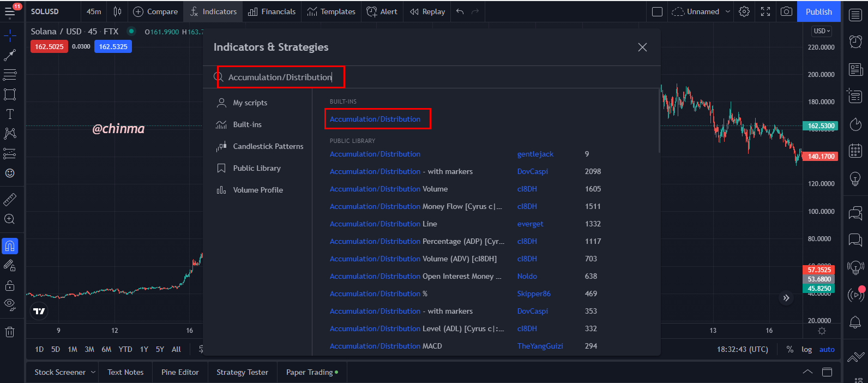Open the Stock Screener dropdown tab
Image resolution: width=868 pixels, height=383 pixels.
[64, 372]
